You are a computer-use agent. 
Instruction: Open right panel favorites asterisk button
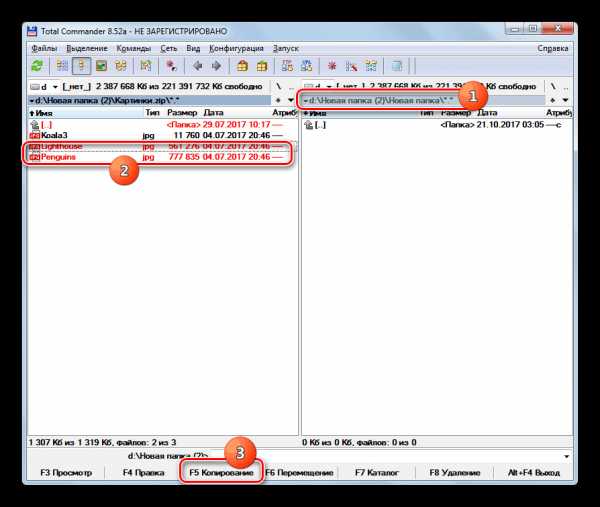[553, 100]
